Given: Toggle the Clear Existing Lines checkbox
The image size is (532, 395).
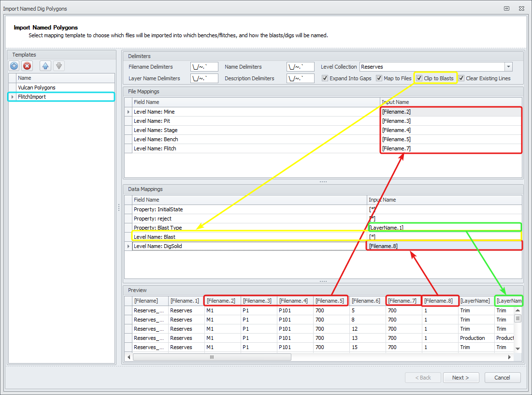Looking at the screenshot, I should tap(461, 78).
